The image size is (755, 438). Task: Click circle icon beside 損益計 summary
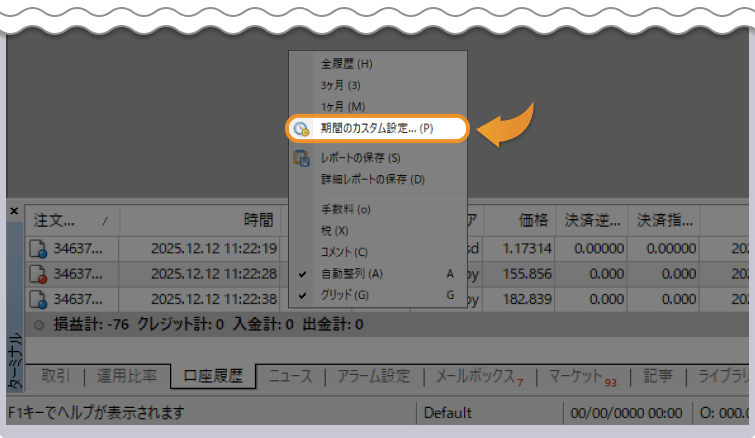(39, 325)
